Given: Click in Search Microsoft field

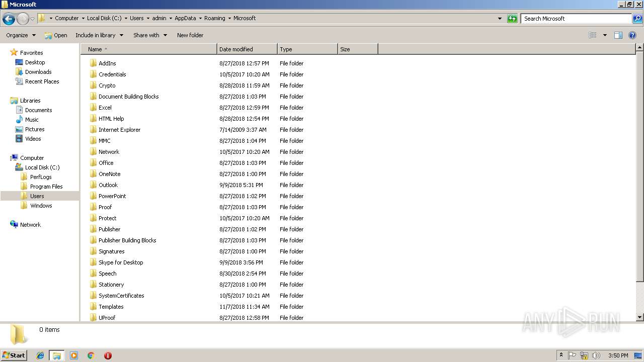Looking at the screenshot, I should coord(576,19).
